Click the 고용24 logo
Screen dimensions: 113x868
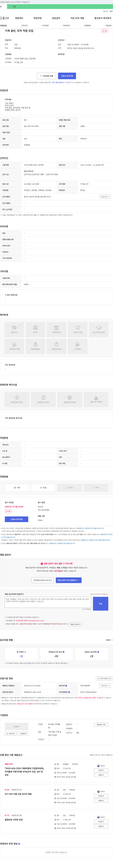pos(4,18)
